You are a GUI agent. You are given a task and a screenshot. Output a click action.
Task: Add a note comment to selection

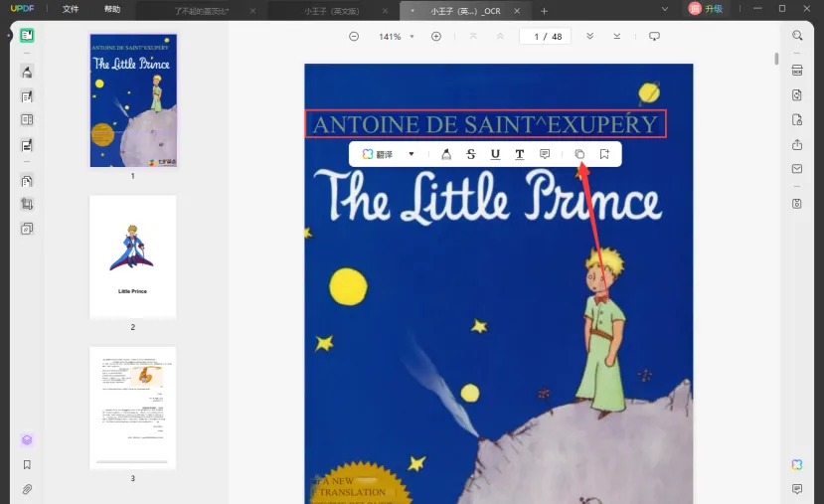click(x=545, y=154)
